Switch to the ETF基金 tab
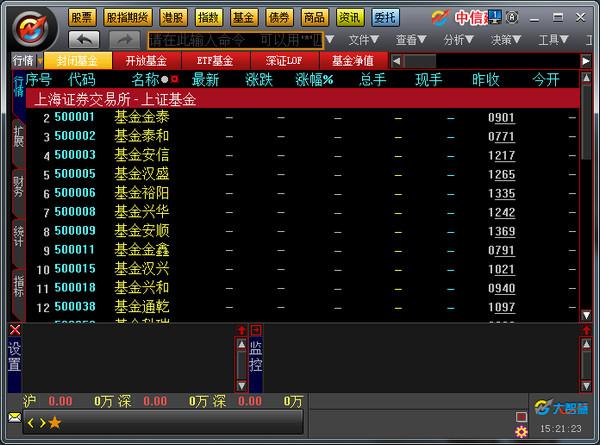 [215, 60]
